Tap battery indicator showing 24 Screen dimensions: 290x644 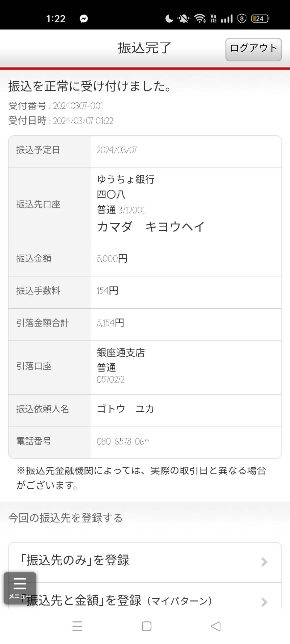[260, 19]
